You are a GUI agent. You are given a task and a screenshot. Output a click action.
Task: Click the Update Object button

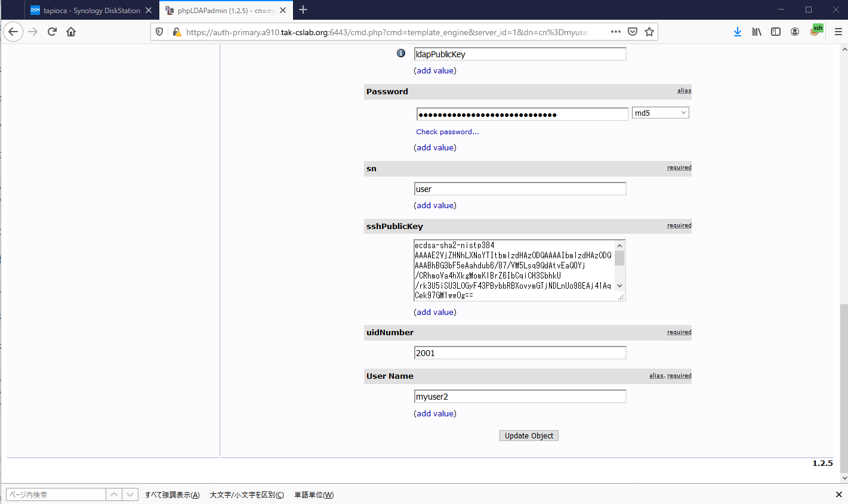[529, 436]
